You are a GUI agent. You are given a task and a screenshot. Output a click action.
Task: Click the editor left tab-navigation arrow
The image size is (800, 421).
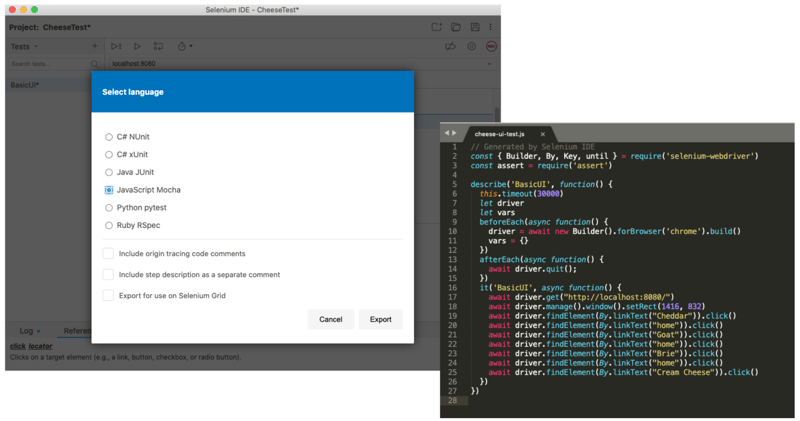pos(446,133)
